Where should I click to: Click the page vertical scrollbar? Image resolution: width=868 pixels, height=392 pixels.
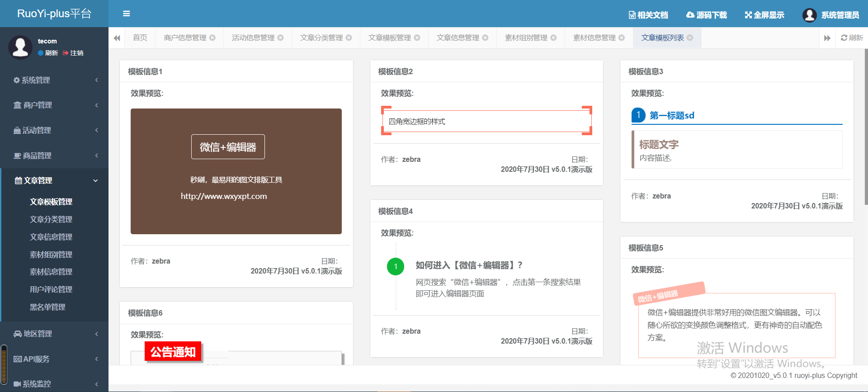coord(866,127)
